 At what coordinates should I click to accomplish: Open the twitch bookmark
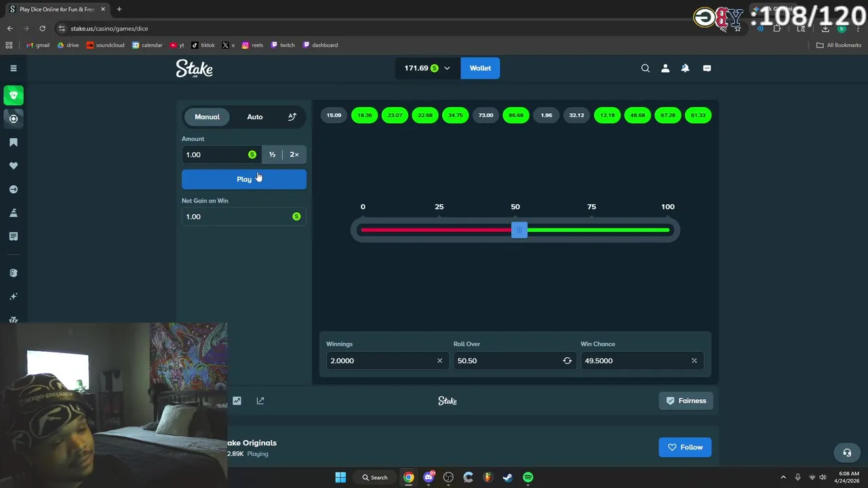(x=283, y=45)
